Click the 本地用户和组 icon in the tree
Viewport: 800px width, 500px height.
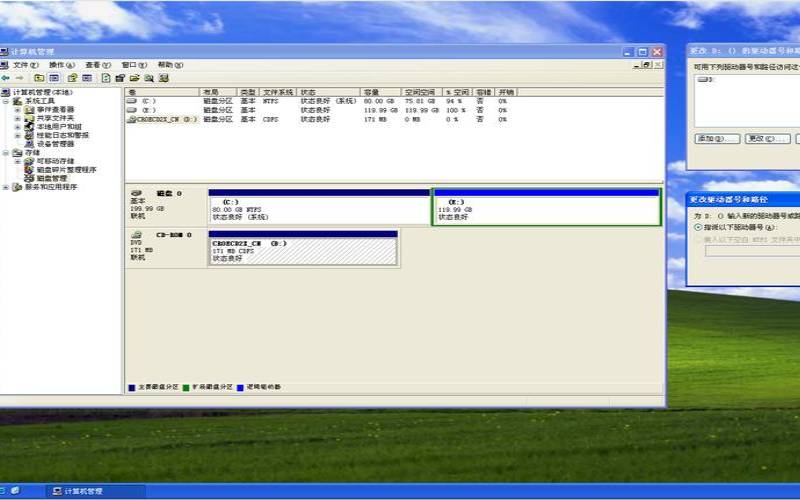point(30,127)
